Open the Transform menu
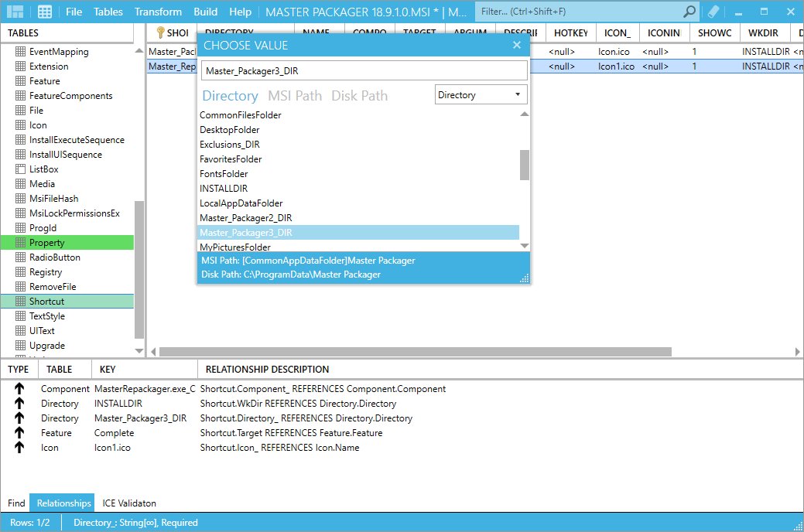The width and height of the screenshot is (804, 532). [158, 12]
